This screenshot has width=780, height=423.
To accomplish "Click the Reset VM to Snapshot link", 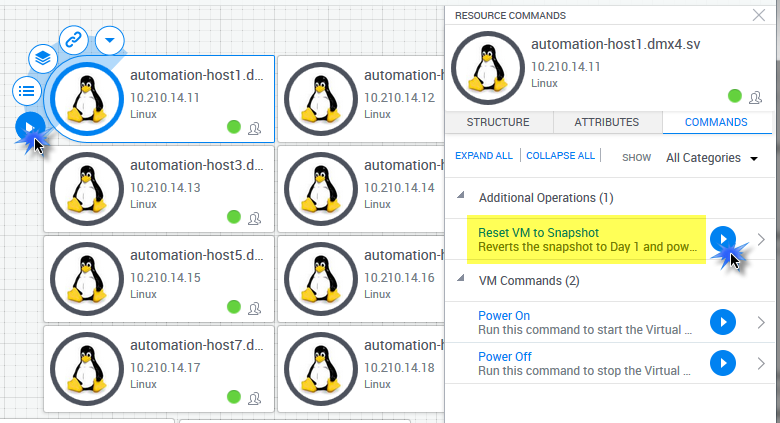I will 538,233.
